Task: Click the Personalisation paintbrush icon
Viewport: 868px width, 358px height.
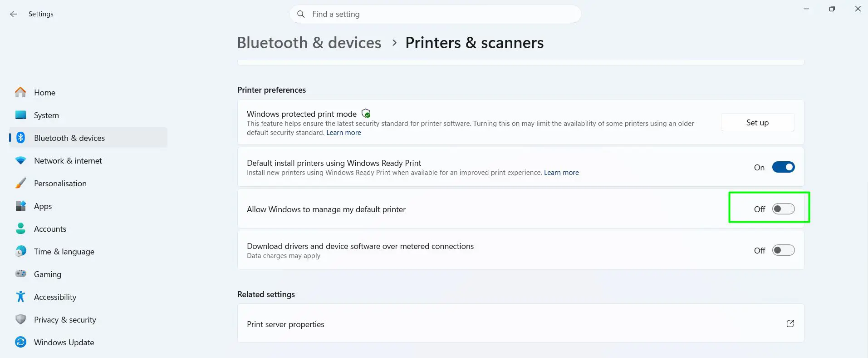Action: [x=20, y=183]
